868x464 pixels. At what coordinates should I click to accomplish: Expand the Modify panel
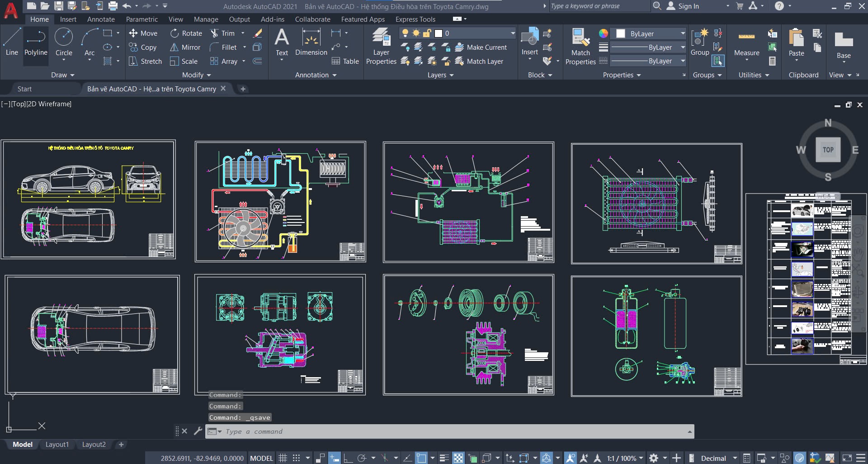pyautogui.click(x=196, y=75)
